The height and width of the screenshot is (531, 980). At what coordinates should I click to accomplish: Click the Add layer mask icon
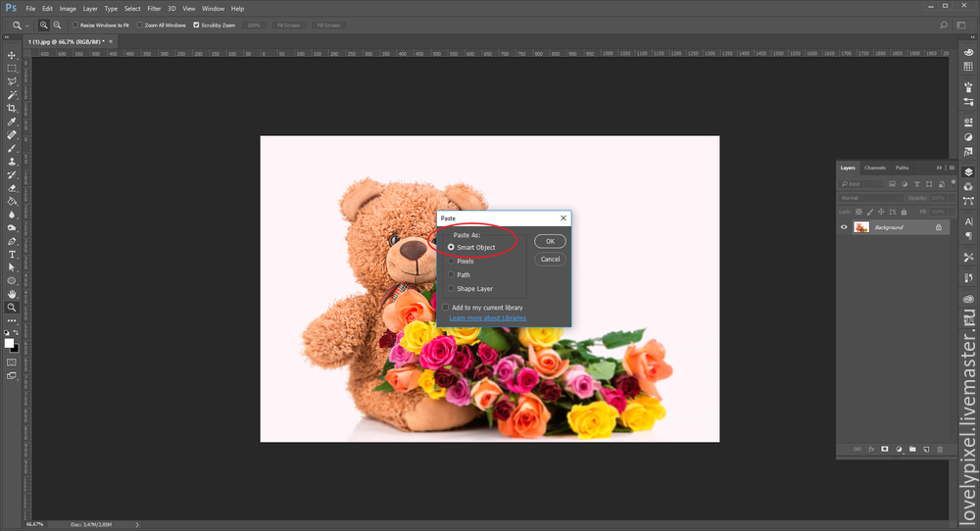click(x=884, y=449)
